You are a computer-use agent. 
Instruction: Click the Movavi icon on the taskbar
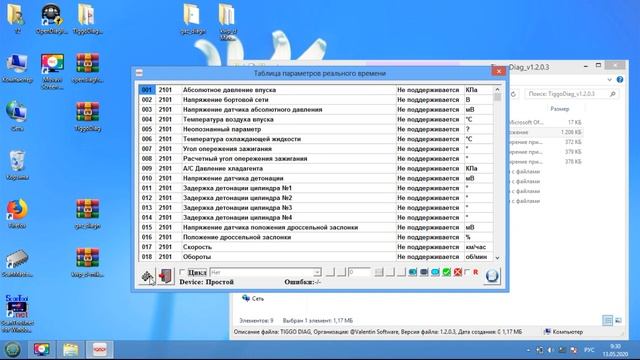click(x=42, y=350)
